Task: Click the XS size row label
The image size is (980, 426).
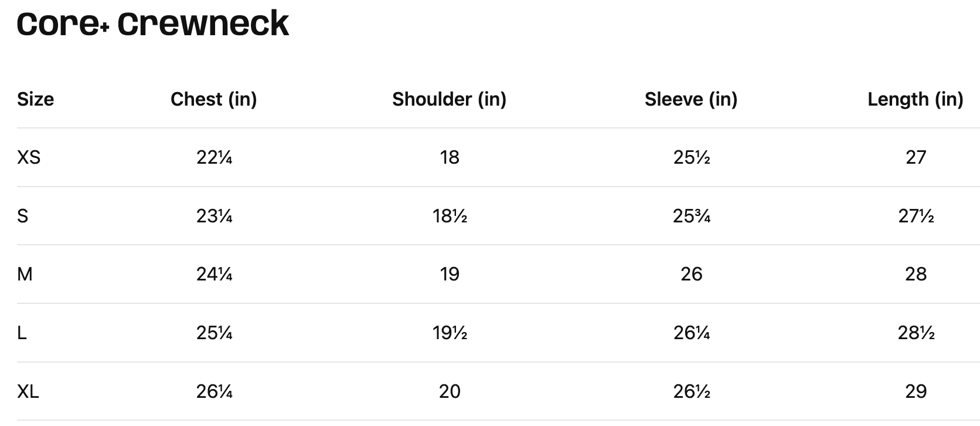Action: (29, 157)
